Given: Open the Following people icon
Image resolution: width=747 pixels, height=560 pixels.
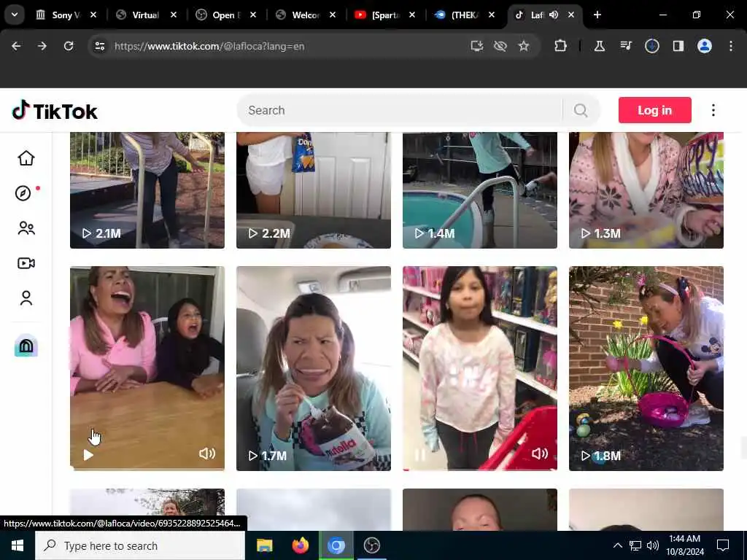Looking at the screenshot, I should (x=26, y=228).
